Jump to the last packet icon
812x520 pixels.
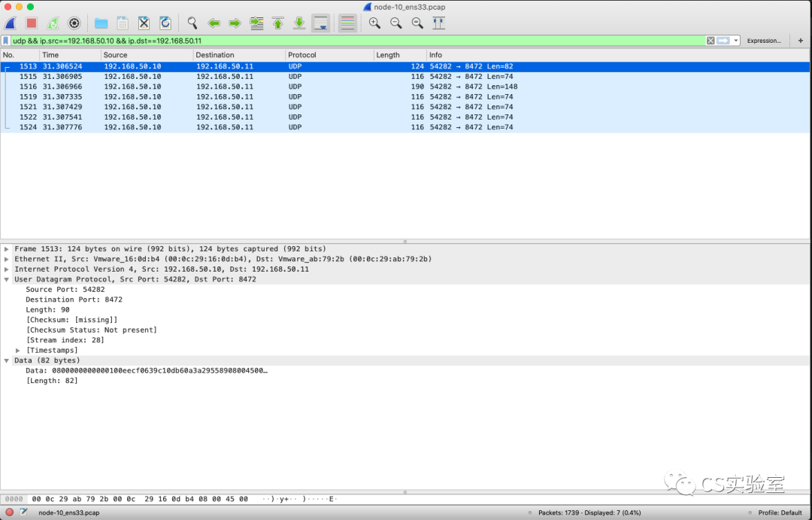(x=299, y=23)
